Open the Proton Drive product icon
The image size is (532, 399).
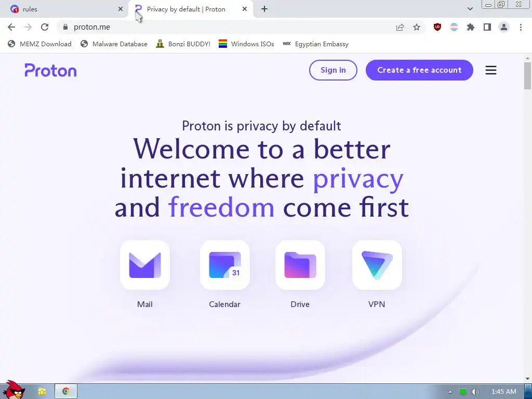[x=300, y=265]
